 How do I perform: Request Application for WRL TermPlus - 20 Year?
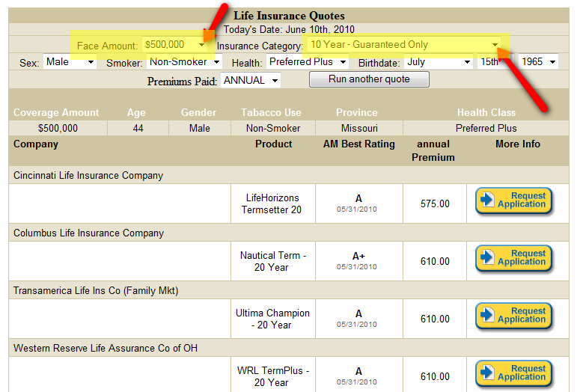[x=514, y=373]
